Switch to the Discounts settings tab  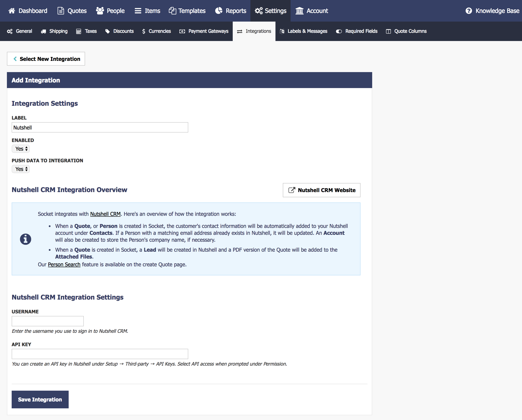[119, 31]
